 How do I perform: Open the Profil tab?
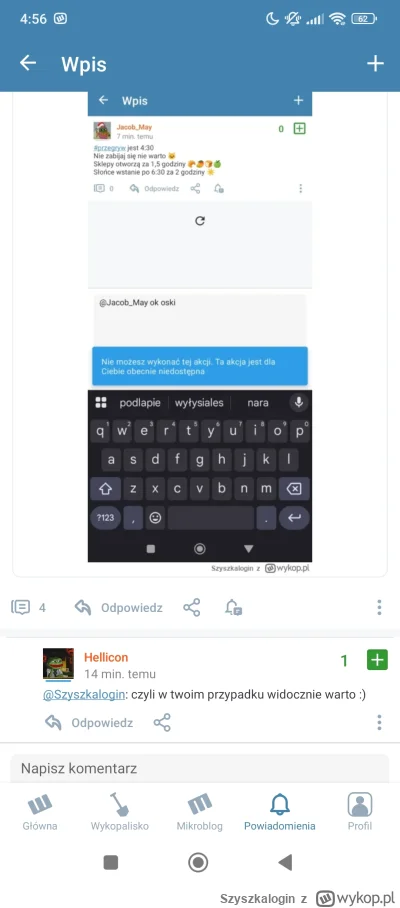[359, 812]
